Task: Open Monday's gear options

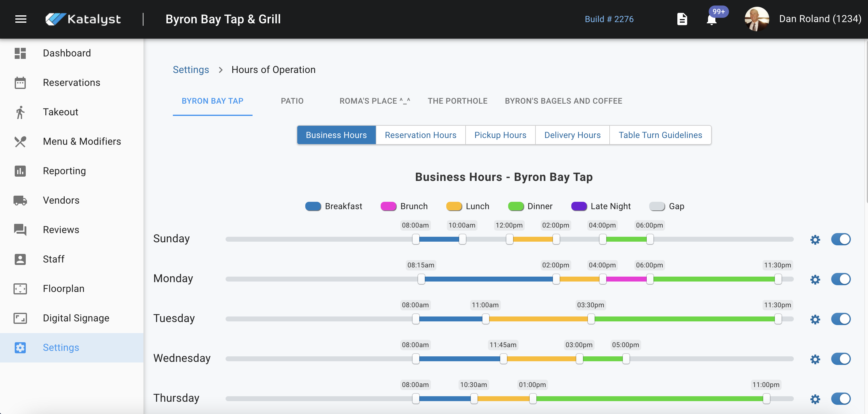Action: 815,279
